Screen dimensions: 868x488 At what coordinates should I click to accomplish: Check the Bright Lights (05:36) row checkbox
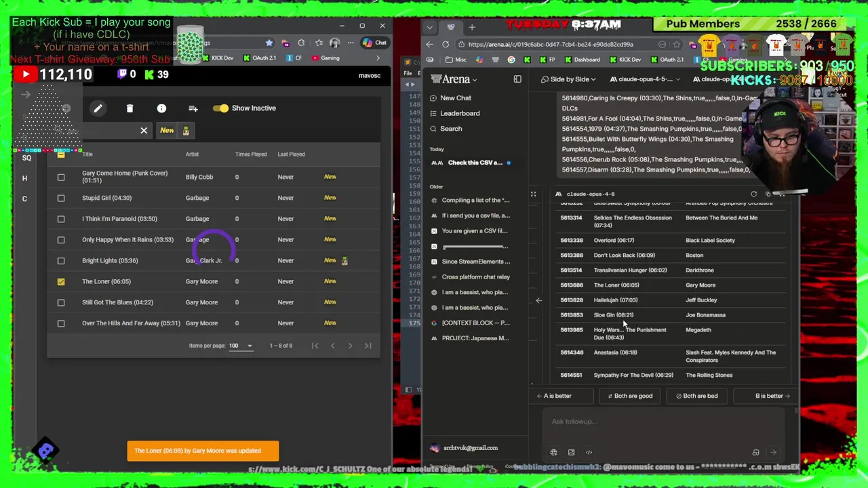coord(61,261)
